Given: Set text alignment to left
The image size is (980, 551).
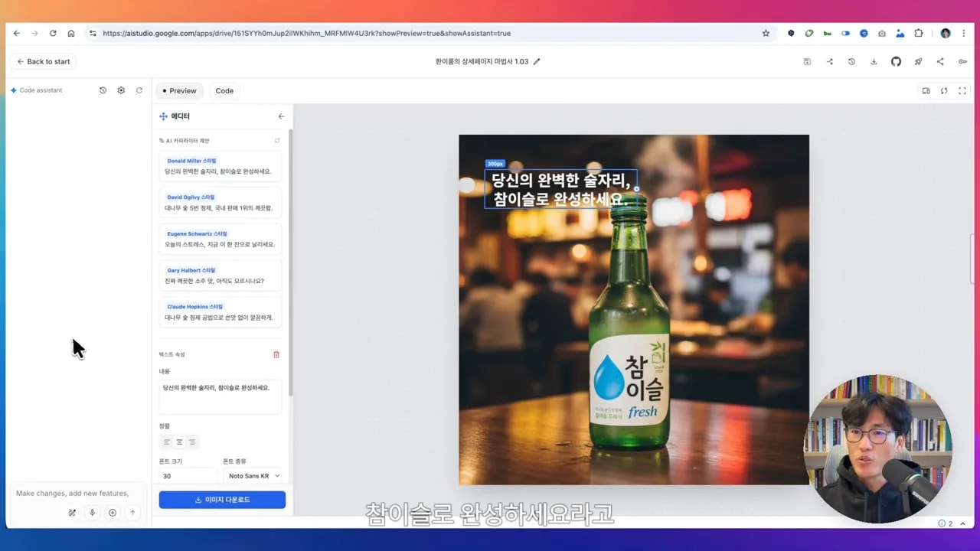Looking at the screenshot, I should (167, 442).
